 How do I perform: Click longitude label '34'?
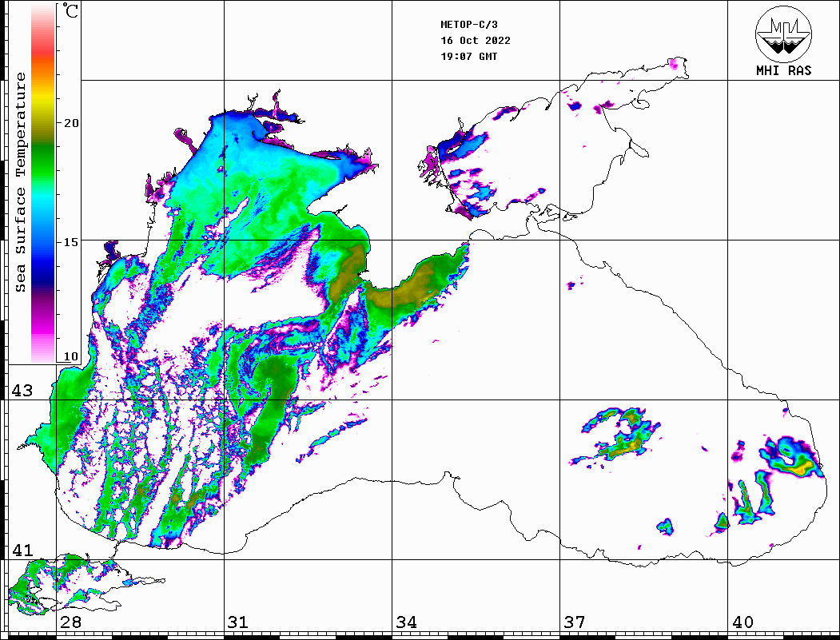click(x=407, y=622)
